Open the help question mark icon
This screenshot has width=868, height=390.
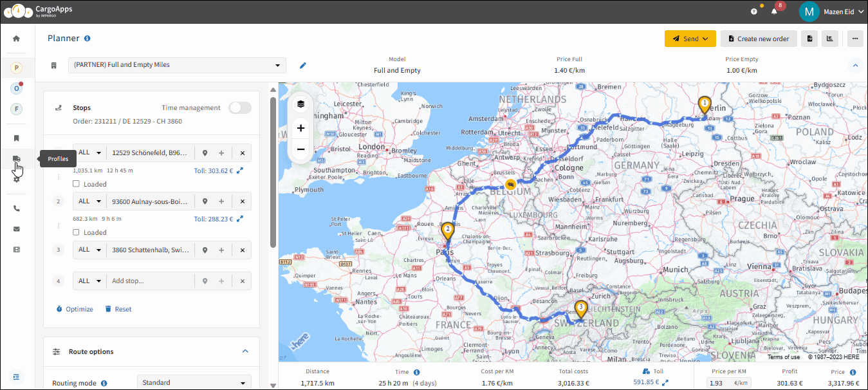[x=753, y=12]
